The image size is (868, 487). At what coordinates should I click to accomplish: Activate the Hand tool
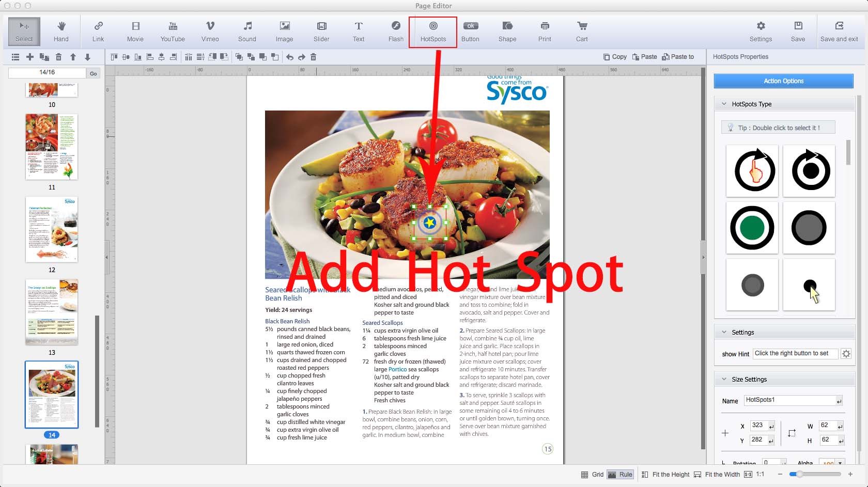click(x=61, y=32)
